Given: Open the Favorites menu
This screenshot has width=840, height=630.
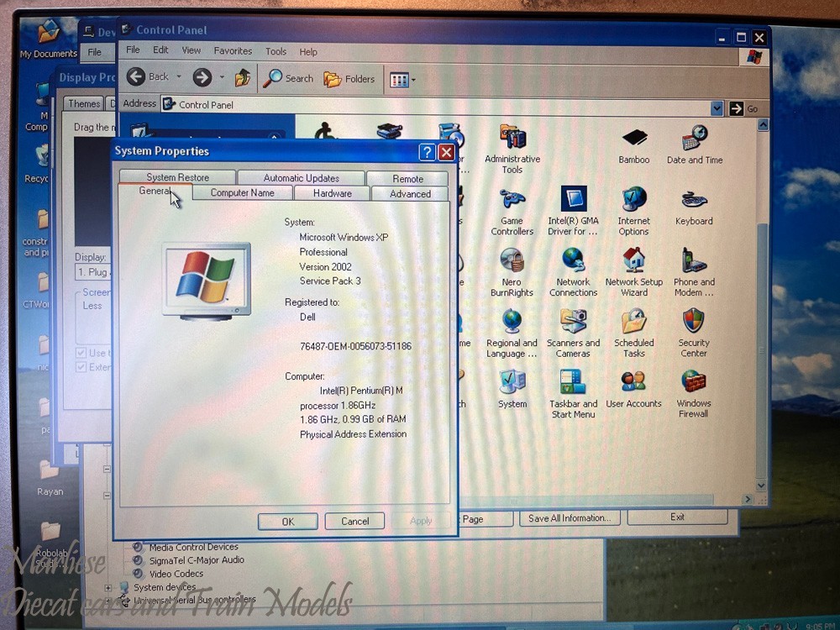Looking at the screenshot, I should coord(233,51).
